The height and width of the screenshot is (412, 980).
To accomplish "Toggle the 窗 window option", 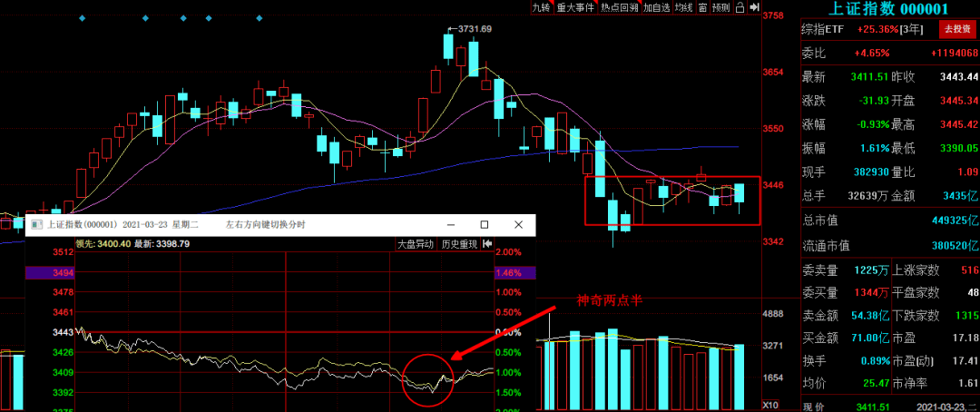I will pos(702,7).
